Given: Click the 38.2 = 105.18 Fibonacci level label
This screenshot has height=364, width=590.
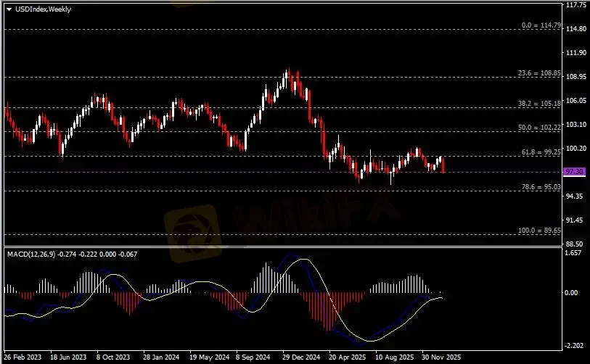Looking at the screenshot, I should point(540,104).
